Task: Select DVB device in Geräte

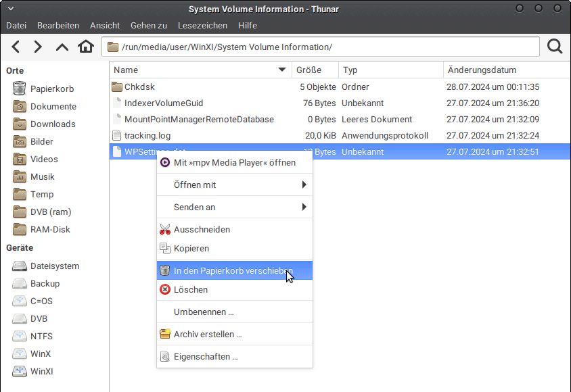Action: pyautogui.click(x=30, y=318)
